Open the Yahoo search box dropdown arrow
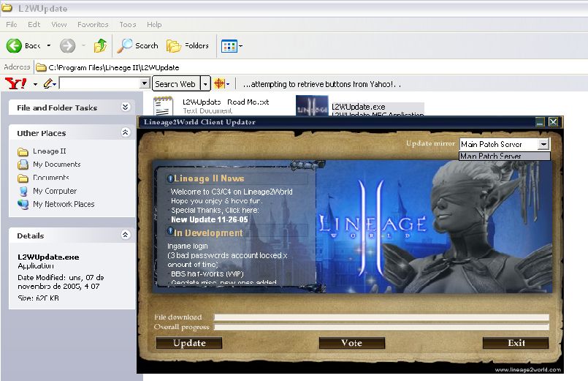Image resolution: width=588 pixels, height=381 pixels. 145,83
